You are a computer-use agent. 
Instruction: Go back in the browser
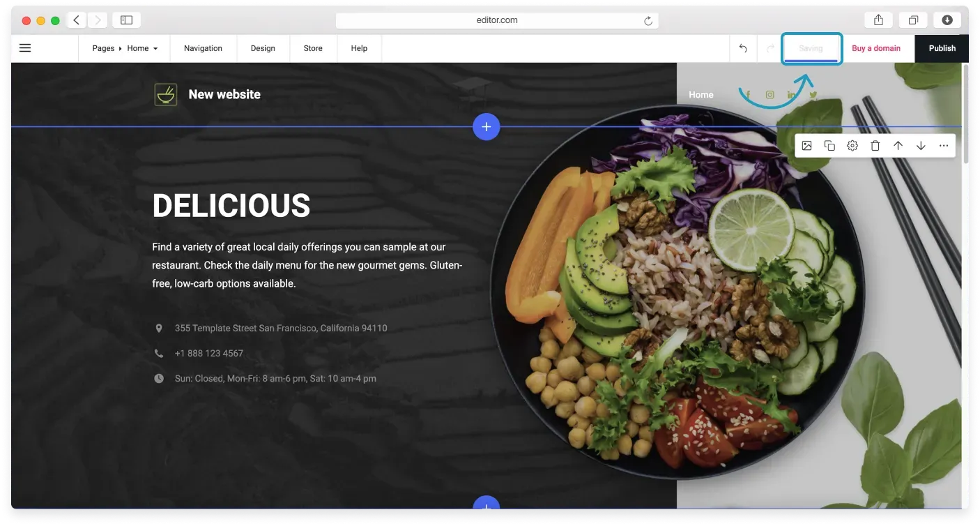pyautogui.click(x=77, y=20)
